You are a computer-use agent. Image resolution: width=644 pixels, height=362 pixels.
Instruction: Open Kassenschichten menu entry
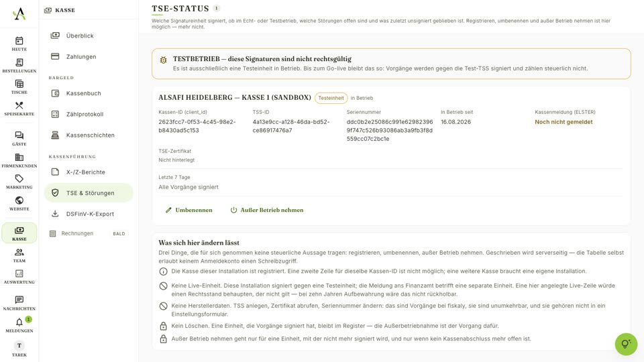coord(89,135)
